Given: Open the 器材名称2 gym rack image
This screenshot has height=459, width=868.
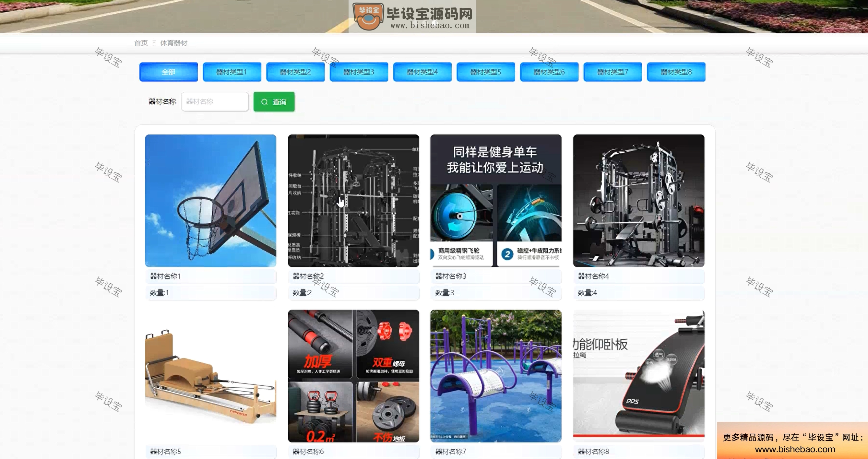Looking at the screenshot, I should [x=353, y=201].
